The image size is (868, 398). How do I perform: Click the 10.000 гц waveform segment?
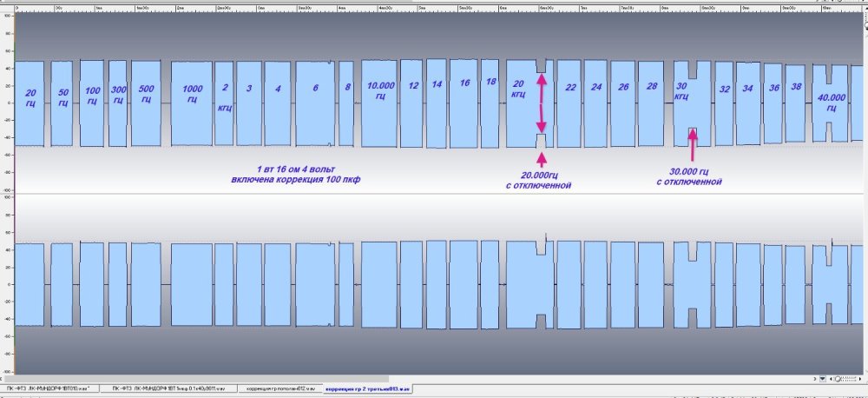(379, 103)
